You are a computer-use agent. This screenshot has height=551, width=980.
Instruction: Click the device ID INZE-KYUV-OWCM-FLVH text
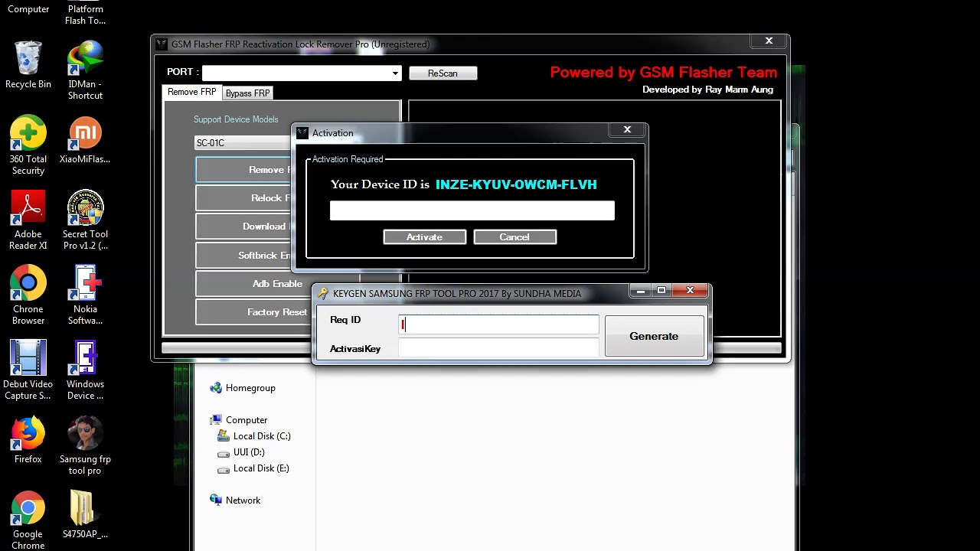point(516,184)
